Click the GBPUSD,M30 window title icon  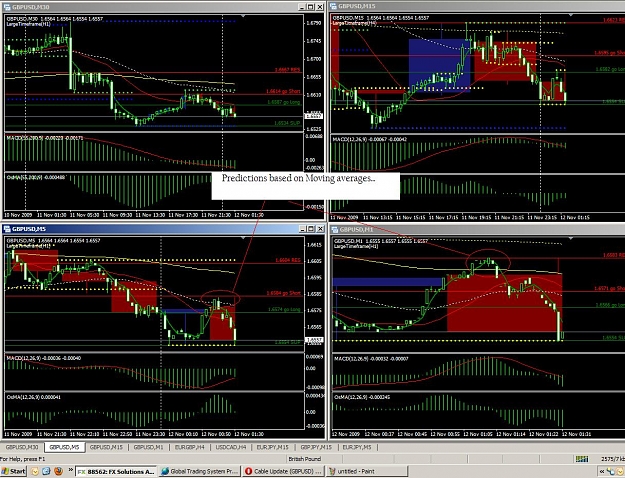[7, 7]
